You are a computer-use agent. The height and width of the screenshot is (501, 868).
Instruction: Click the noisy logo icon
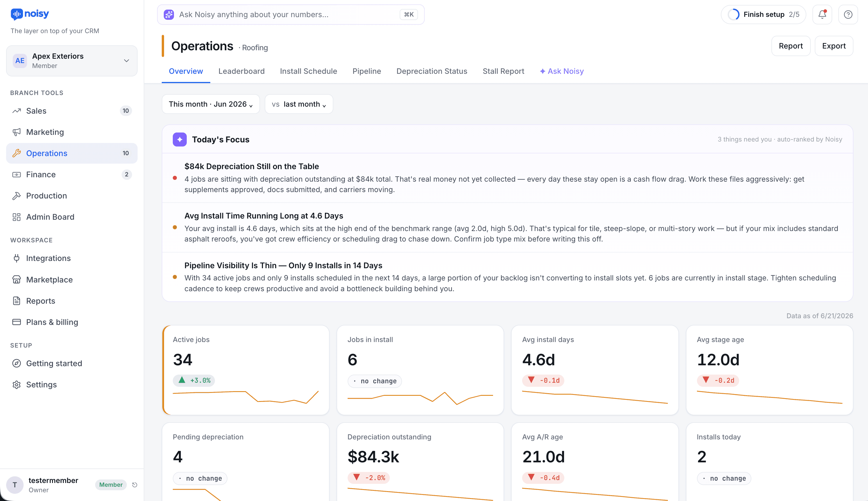tap(17, 14)
